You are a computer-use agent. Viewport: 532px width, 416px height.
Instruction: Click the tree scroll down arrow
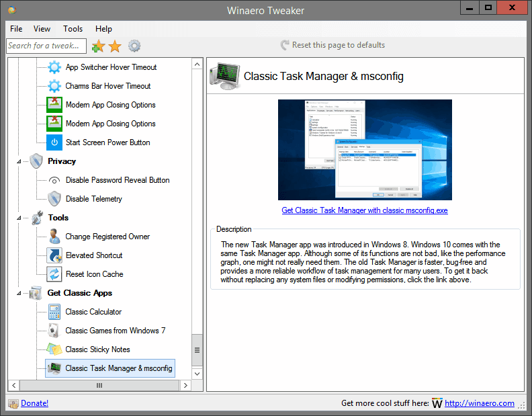[x=197, y=374]
